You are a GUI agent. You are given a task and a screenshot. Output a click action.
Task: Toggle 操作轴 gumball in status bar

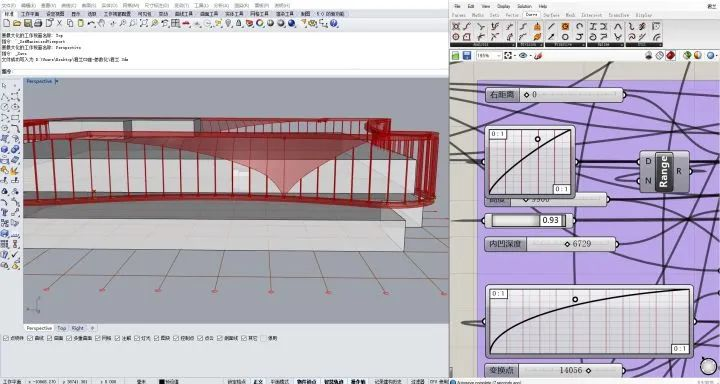(358, 381)
